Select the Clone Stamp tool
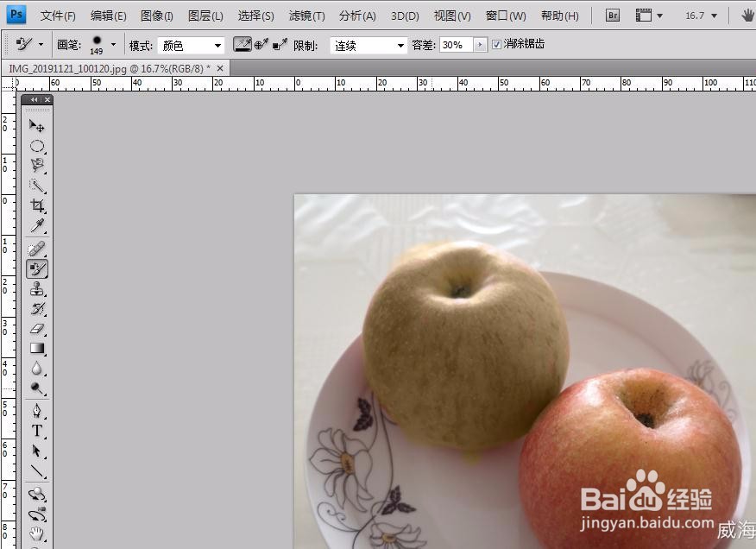The height and width of the screenshot is (549, 756). pos(36,289)
